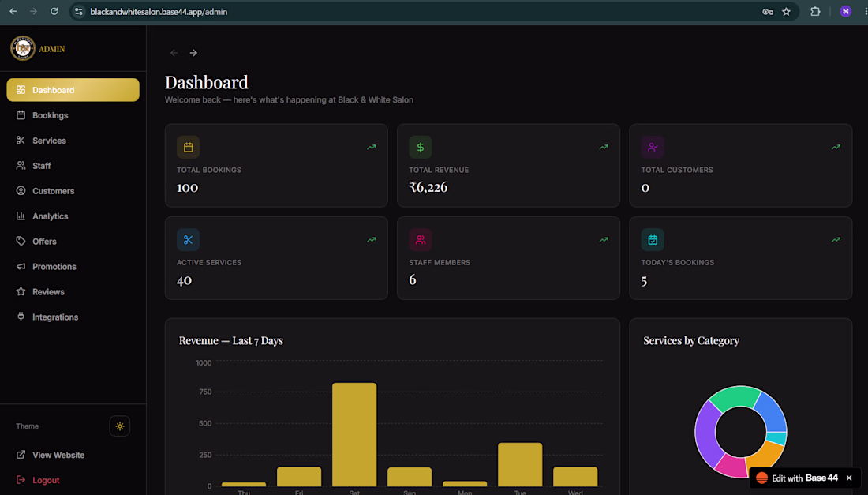
Task: Click the dollar icon on Total Revenue card
Action: pyautogui.click(x=420, y=148)
